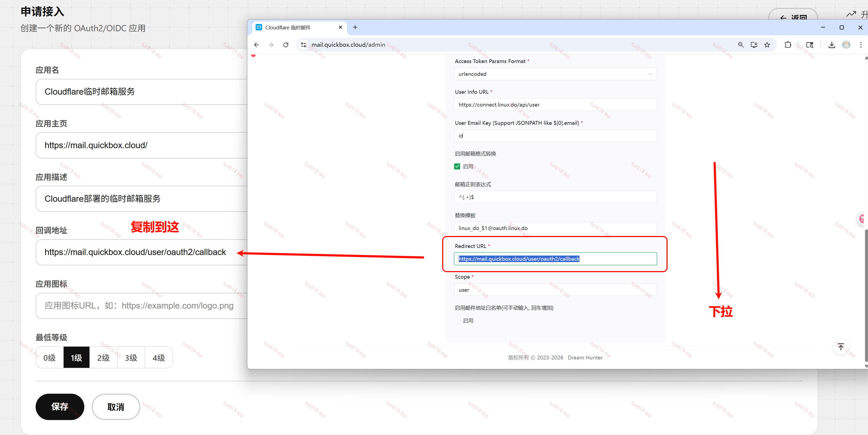Click the 版权所有 © 2023-2026 footer text
This screenshot has height=435, width=868.
click(x=535, y=358)
